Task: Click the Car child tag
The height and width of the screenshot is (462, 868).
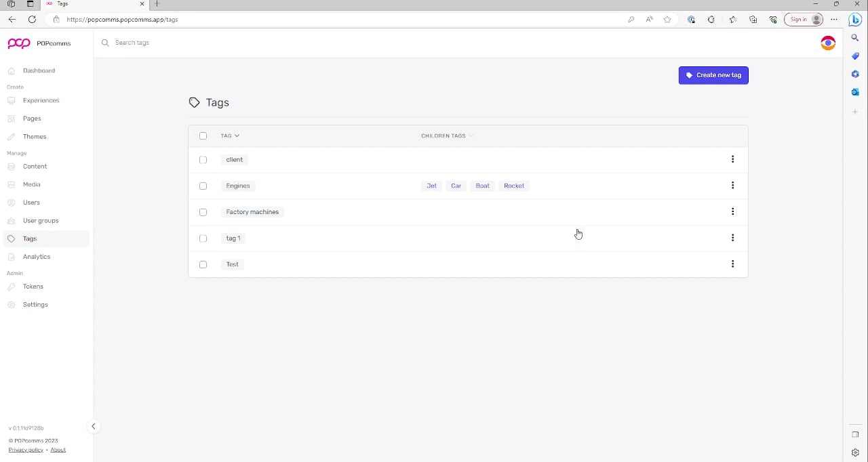Action: [x=456, y=186]
